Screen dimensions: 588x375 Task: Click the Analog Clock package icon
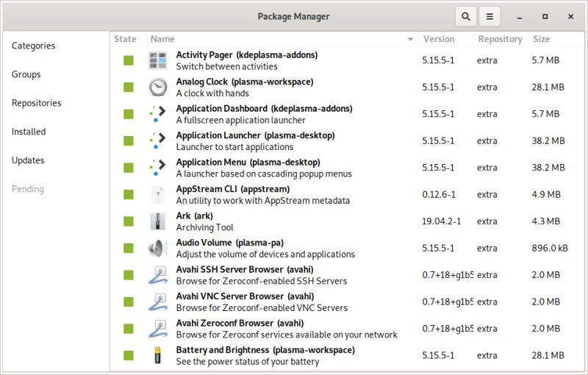[158, 87]
